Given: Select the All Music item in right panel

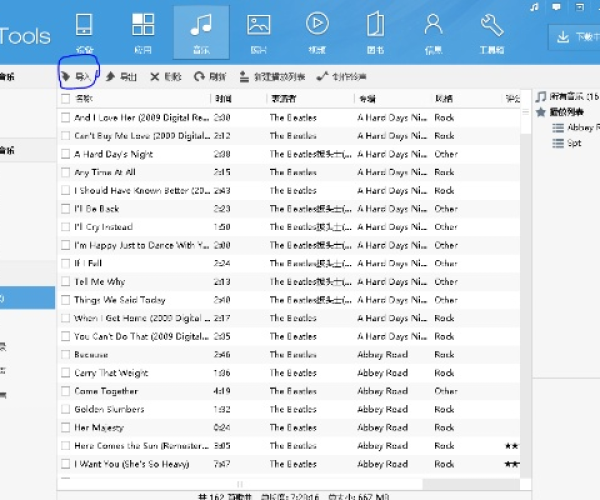Looking at the screenshot, I should point(567,96).
